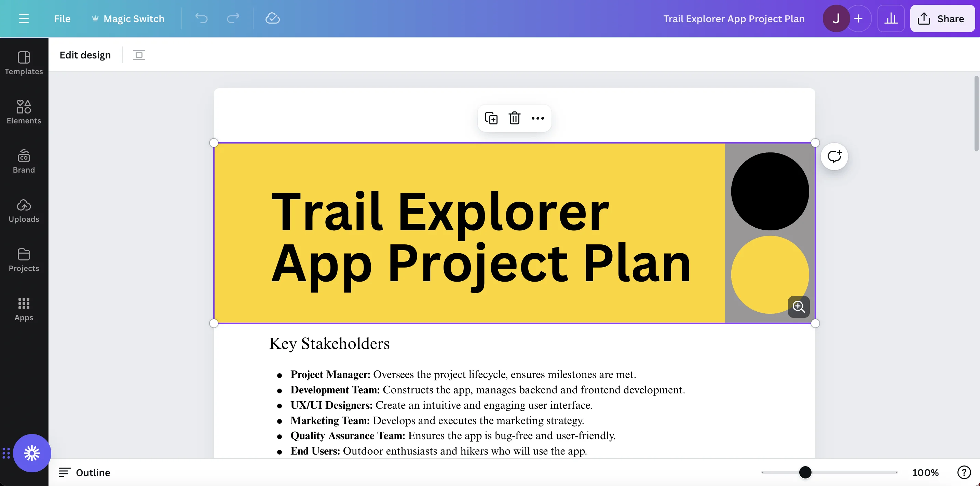Viewport: 980px width, 486px height.
Task: Toggle the banner layout position icon
Action: (139, 55)
